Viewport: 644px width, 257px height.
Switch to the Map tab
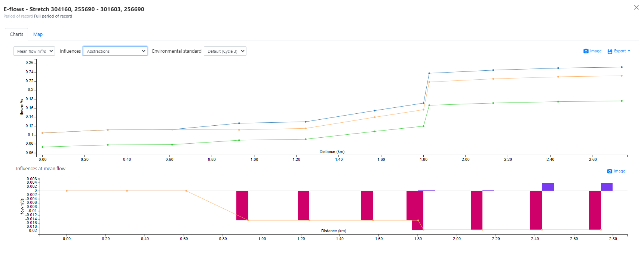[38, 34]
